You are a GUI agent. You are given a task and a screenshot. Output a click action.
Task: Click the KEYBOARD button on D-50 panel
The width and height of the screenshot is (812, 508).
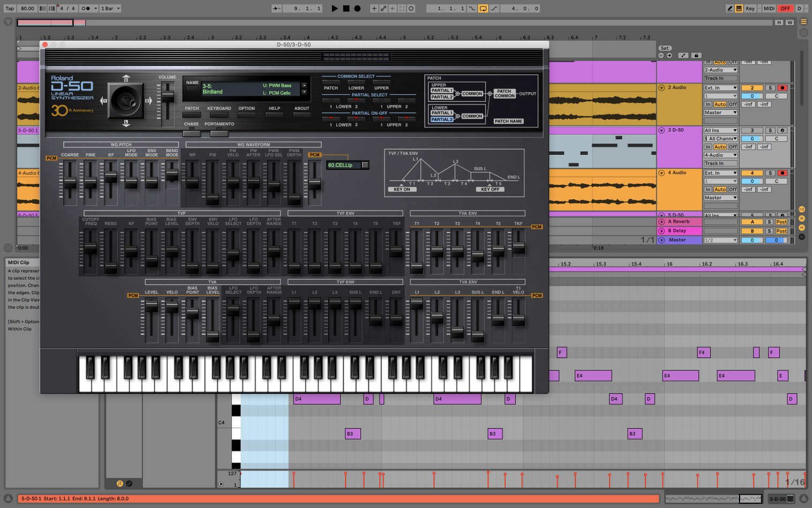point(219,115)
